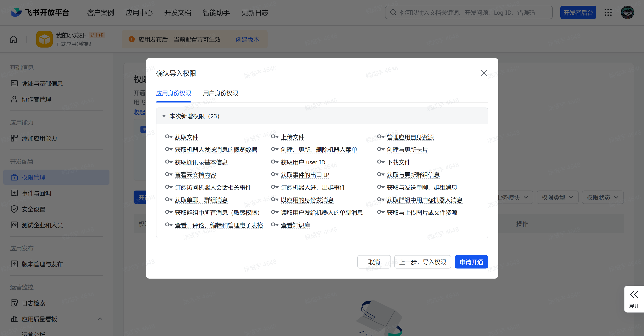
Task: Click the 申请开通 button
Action: tap(471, 262)
